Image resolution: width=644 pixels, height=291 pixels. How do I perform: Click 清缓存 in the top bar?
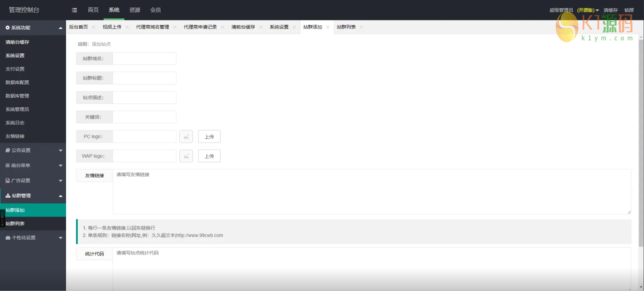pyautogui.click(x=611, y=10)
